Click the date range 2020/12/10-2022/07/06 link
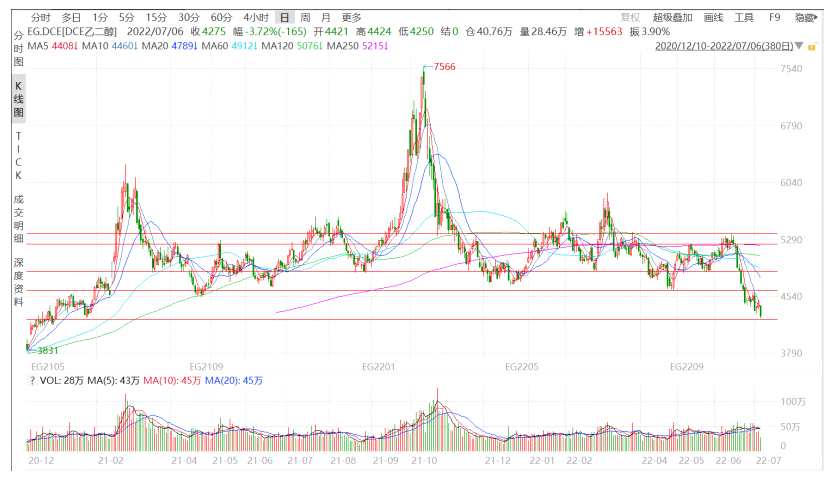The width and height of the screenshot is (834, 482). click(724, 46)
